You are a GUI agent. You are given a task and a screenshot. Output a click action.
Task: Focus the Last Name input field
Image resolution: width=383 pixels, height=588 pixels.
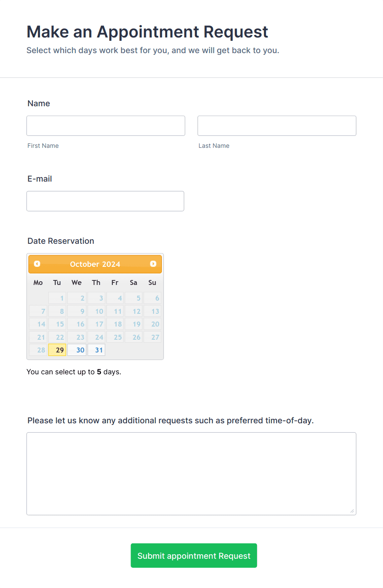(276, 126)
